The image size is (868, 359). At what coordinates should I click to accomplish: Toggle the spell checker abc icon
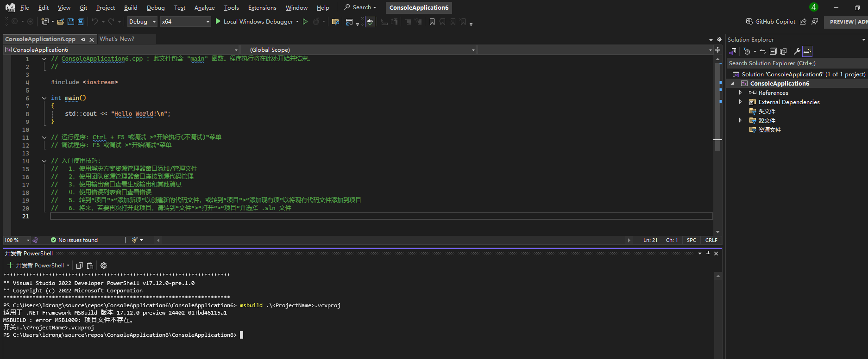[x=370, y=21]
